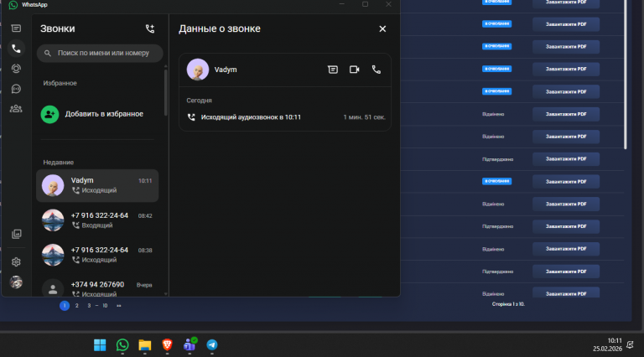The width and height of the screenshot is (644, 357).
Task: Click the green Add to favorites icon
Action: [x=49, y=115]
